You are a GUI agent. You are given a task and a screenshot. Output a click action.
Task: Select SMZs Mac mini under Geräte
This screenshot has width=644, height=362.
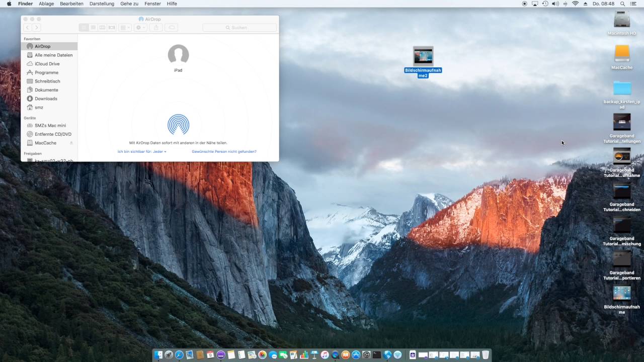[49, 125]
